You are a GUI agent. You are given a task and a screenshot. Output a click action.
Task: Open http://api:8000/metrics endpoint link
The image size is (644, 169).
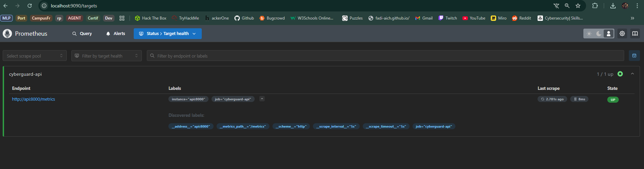tap(33, 99)
